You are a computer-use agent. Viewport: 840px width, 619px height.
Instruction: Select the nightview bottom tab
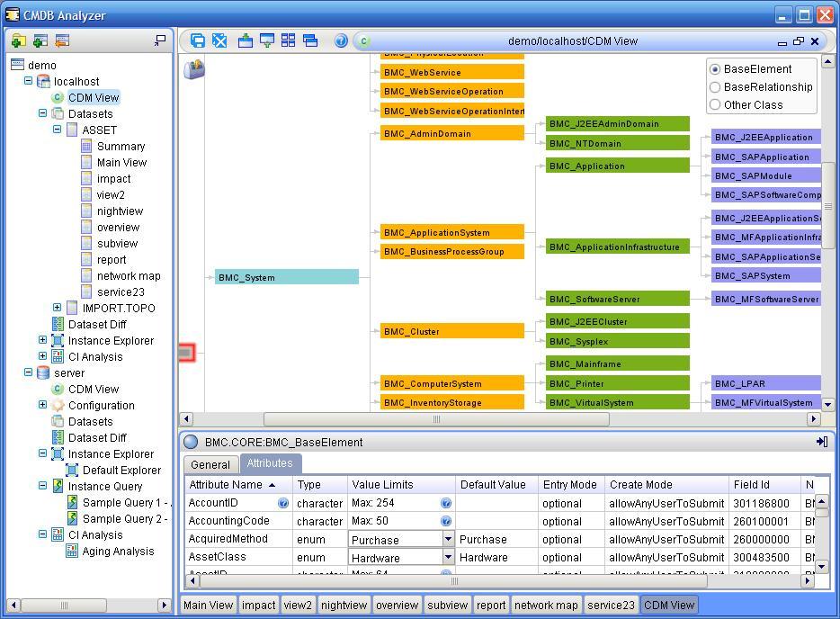click(x=344, y=606)
